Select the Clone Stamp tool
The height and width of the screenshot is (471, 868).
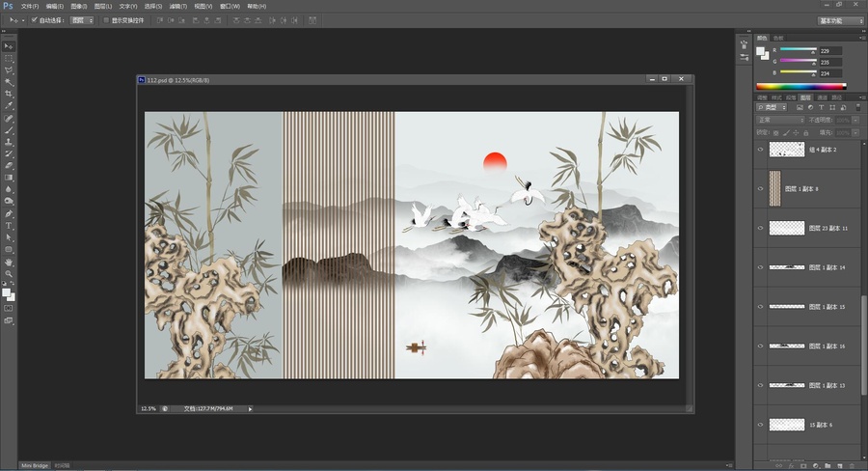tap(9, 143)
